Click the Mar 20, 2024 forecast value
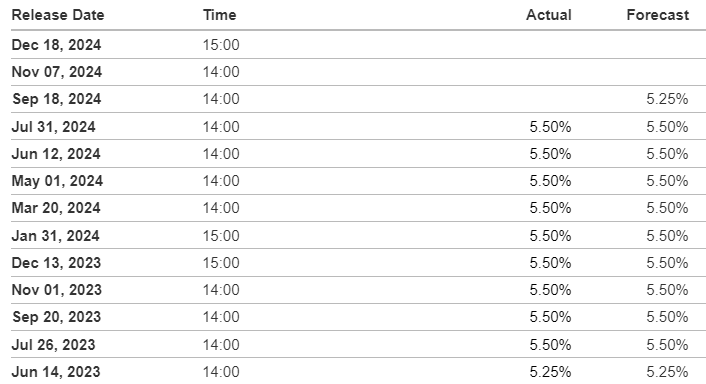The image size is (706, 384). pos(667,208)
